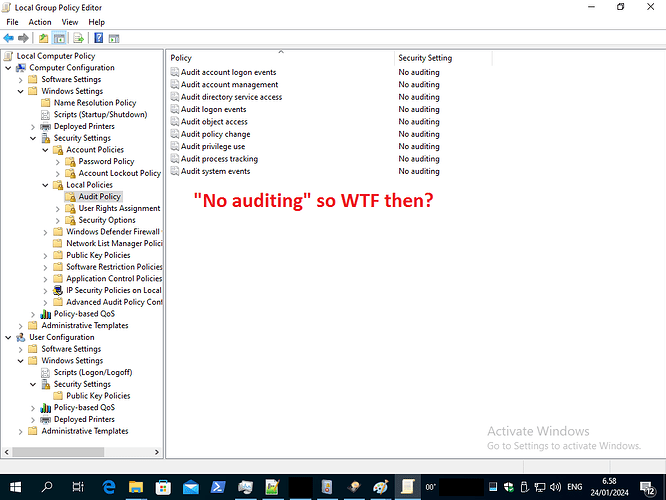666x500 pixels.
Task: Select 'Audit privilege use' policy row
Action: [x=213, y=147]
